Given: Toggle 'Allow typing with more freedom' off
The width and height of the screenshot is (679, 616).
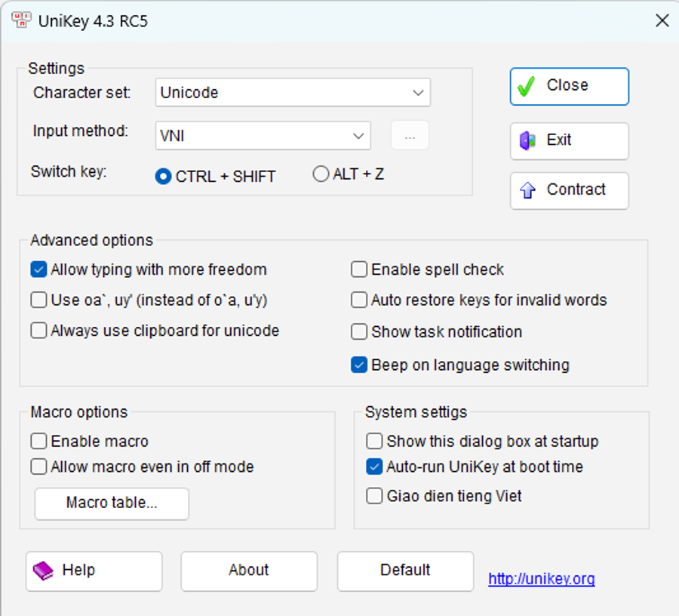Looking at the screenshot, I should 38,269.
